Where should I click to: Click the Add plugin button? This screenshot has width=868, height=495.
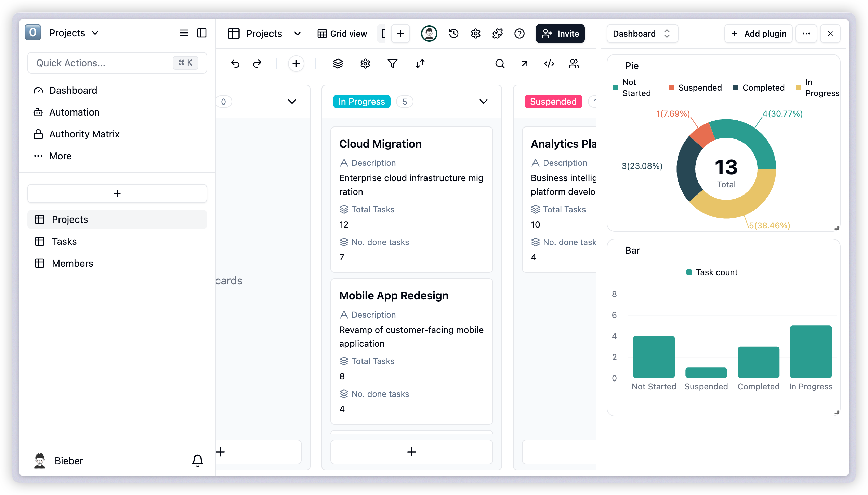758,34
